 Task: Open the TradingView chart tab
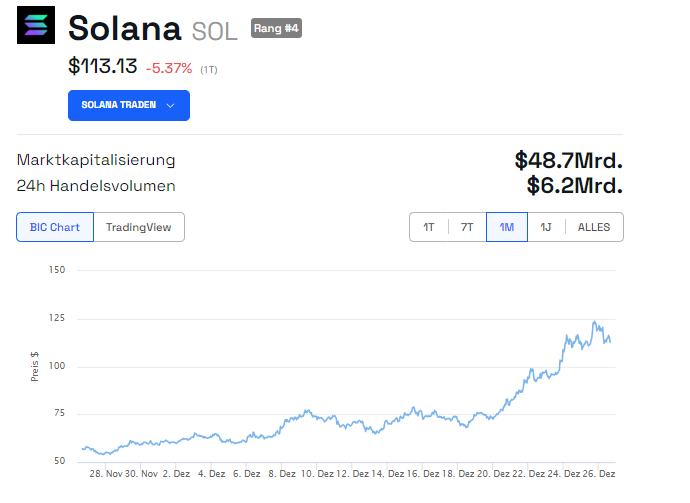139,227
